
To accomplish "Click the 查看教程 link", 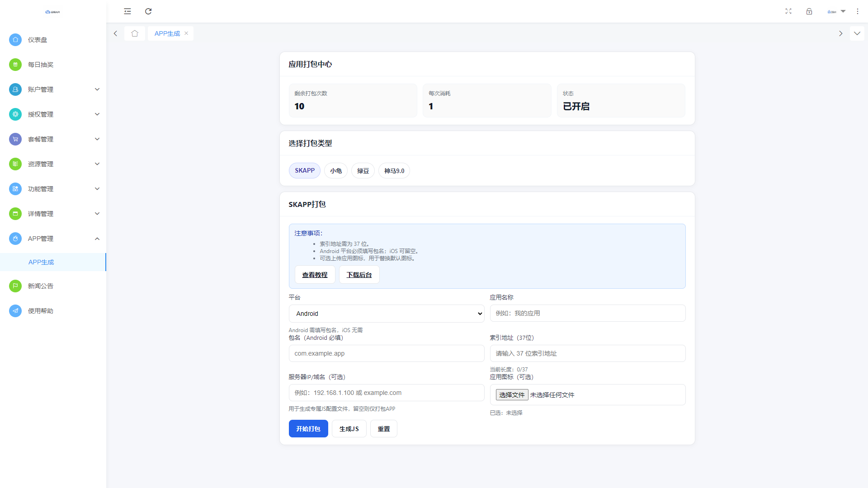I will pyautogui.click(x=315, y=275).
